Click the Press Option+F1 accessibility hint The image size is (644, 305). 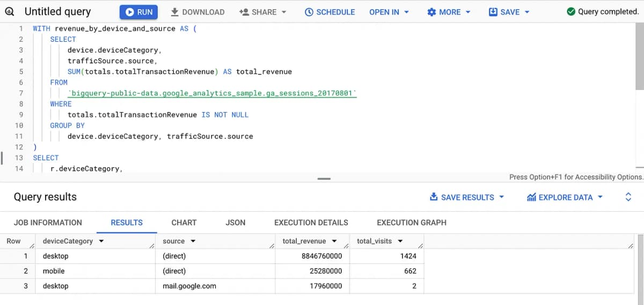576,177
